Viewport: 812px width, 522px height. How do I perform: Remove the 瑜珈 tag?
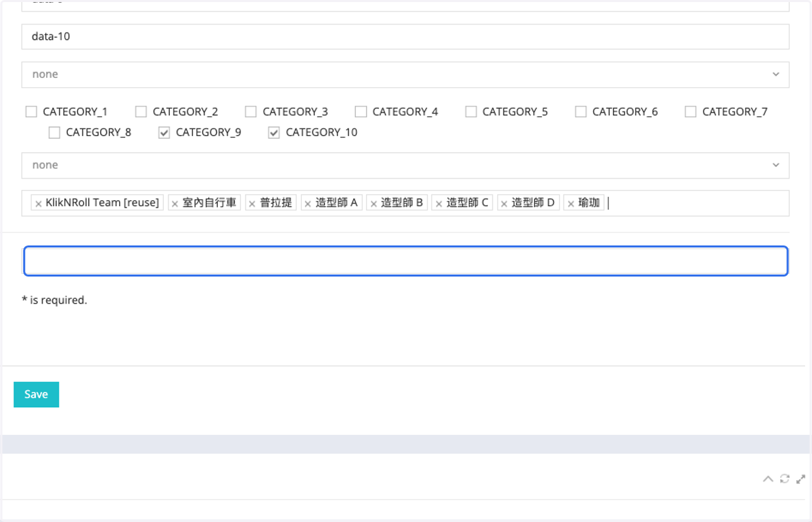[571, 204]
